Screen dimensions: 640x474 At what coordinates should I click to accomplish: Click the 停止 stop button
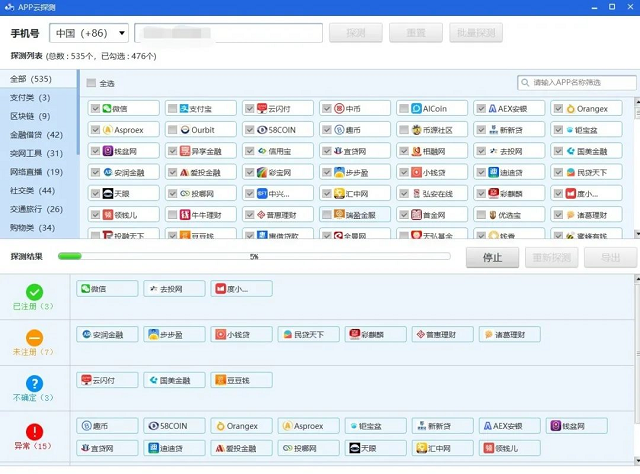pyautogui.click(x=493, y=258)
